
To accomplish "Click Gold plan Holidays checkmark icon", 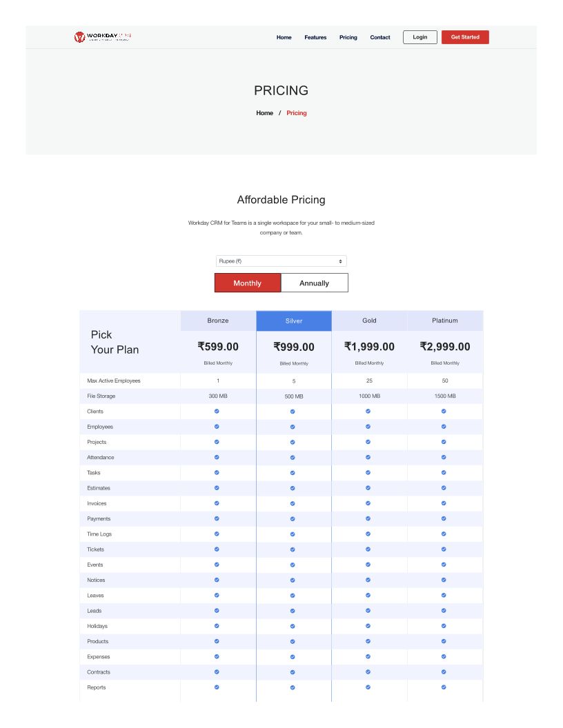I will pyautogui.click(x=368, y=626).
